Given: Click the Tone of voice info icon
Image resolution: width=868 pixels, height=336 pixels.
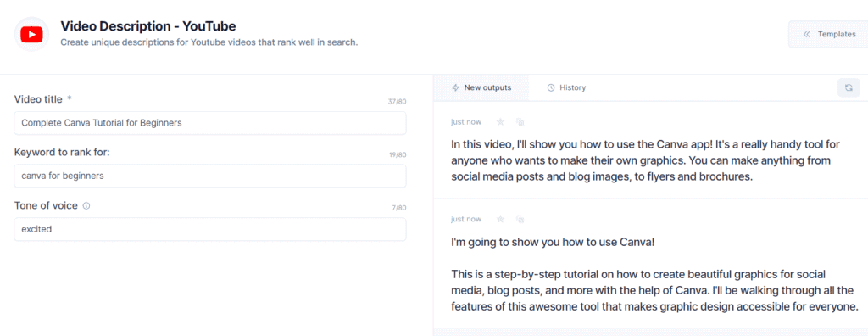Looking at the screenshot, I should pos(86,205).
